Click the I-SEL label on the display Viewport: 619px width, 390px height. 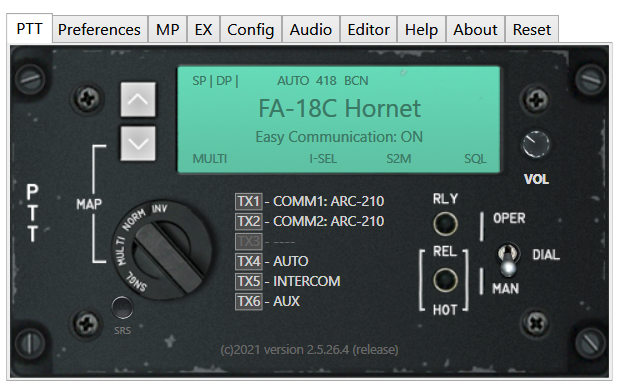[323, 159]
